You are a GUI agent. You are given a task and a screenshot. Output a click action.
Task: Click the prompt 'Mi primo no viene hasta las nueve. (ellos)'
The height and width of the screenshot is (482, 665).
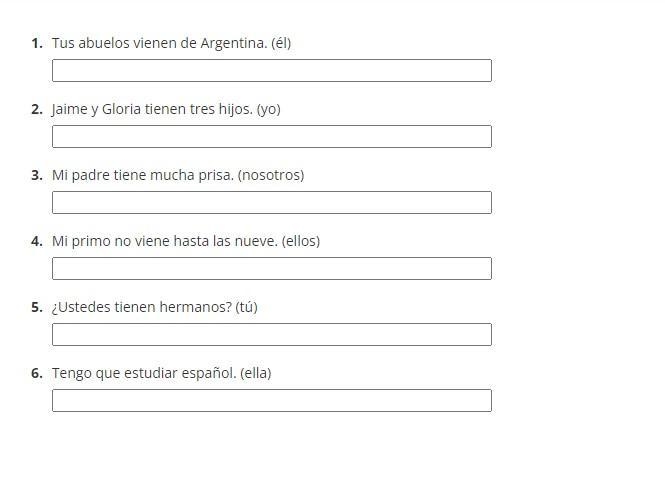tap(186, 241)
